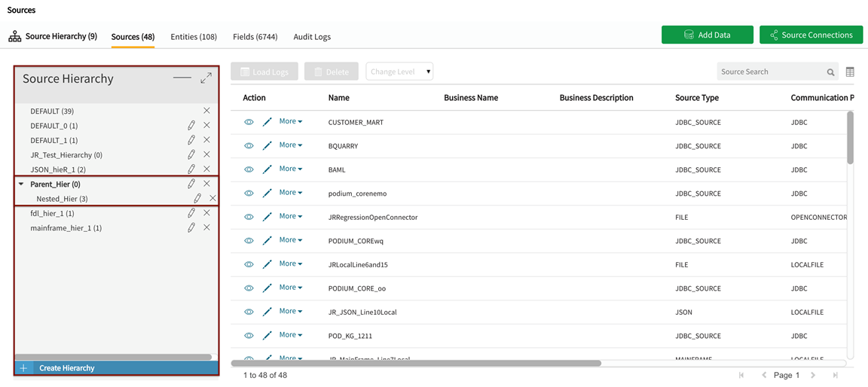Edit the DEFAULT_1 hierarchy pencil icon
Viewport: 868px width, 387px height.
coord(191,140)
